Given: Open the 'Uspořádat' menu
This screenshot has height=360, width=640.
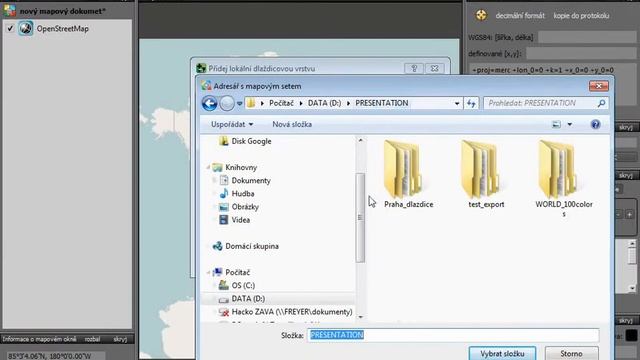Looking at the screenshot, I should 232,124.
